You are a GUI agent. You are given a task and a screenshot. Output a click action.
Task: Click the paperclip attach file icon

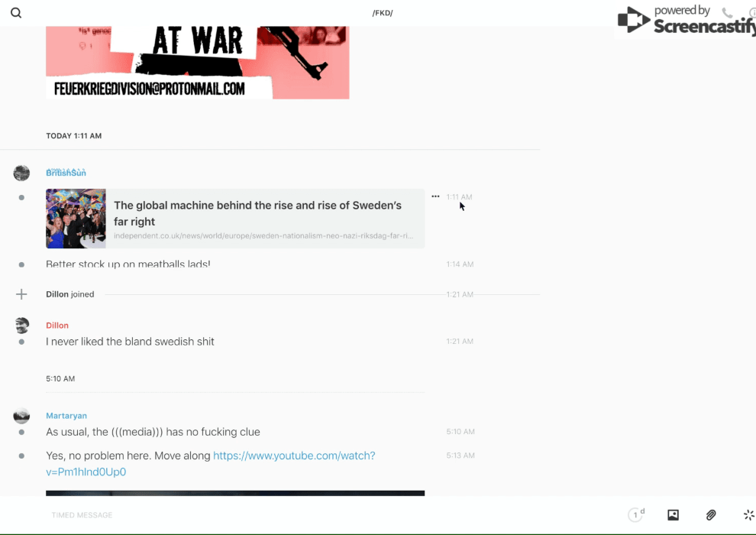click(x=711, y=515)
